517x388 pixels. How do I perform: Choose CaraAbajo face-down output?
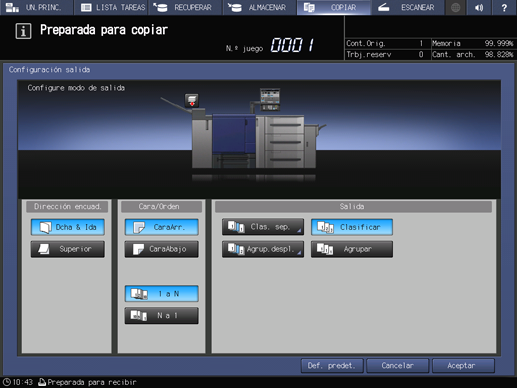(162, 249)
